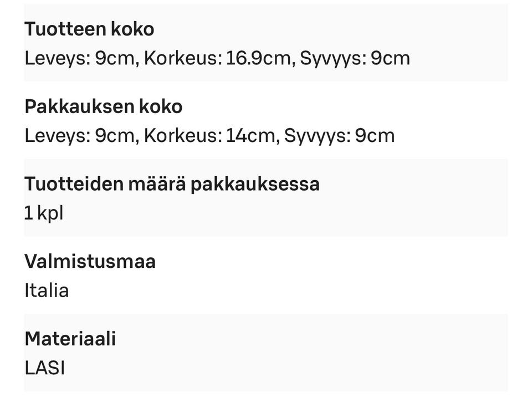
Task: Select the Leveys label under Pakkauksen koko
Action: tap(55, 136)
